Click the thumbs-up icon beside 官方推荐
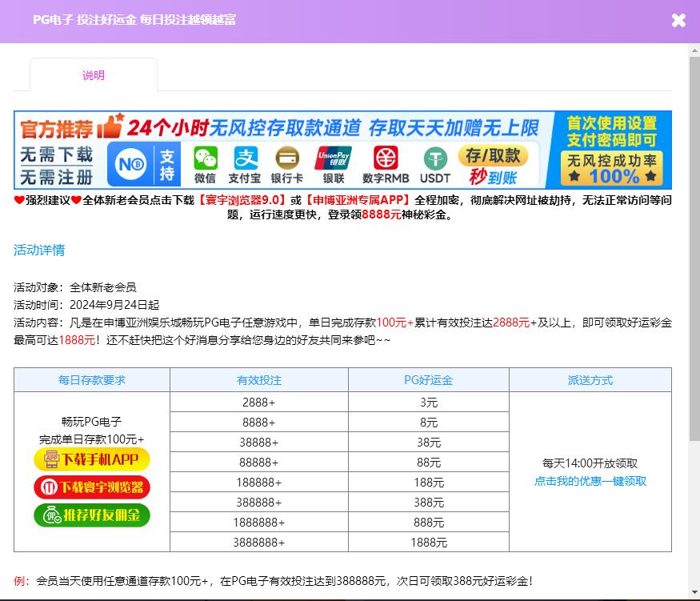The image size is (700, 601). pyautogui.click(x=110, y=126)
